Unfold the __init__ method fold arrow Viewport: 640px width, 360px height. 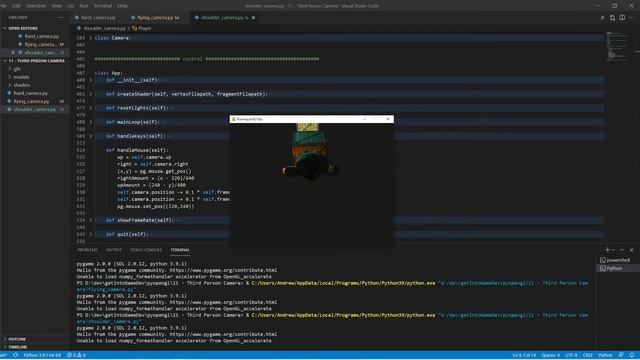pos(91,80)
